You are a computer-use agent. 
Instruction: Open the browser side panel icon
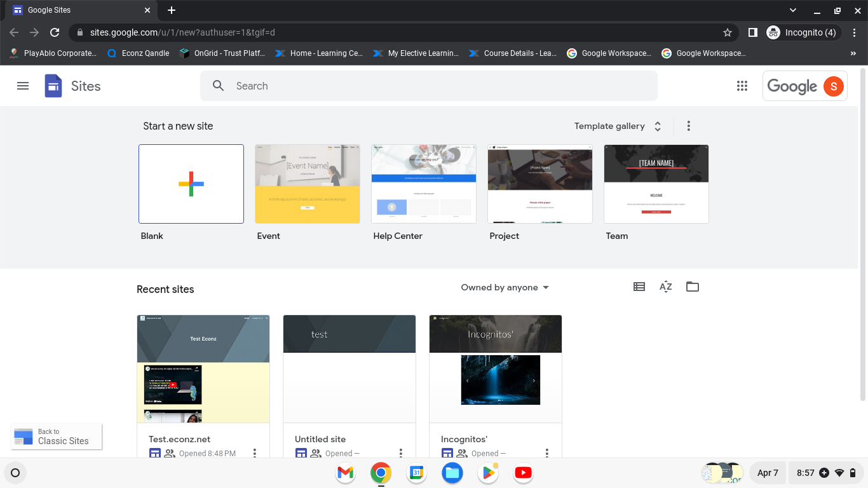[x=752, y=32]
